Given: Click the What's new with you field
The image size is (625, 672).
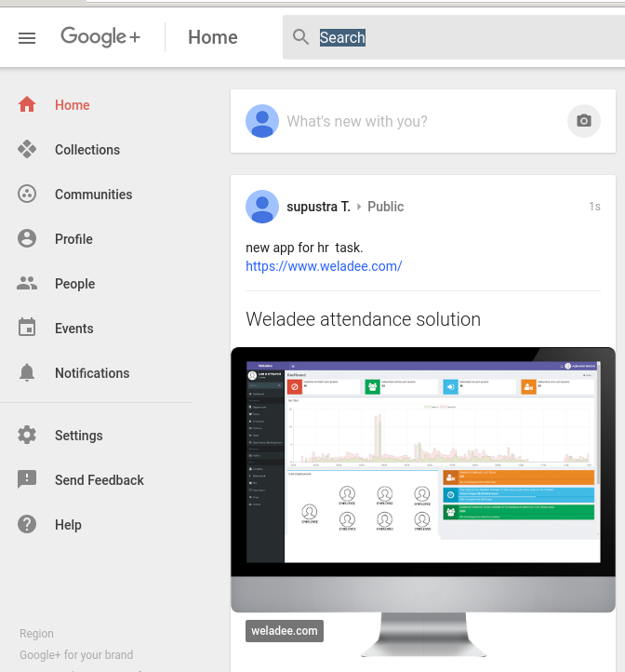Looking at the screenshot, I should 357,121.
